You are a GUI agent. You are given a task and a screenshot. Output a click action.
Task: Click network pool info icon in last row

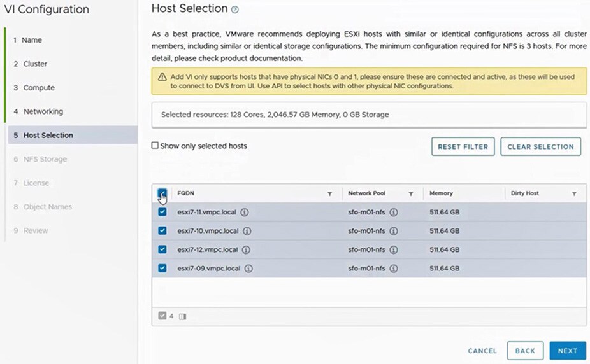click(394, 269)
